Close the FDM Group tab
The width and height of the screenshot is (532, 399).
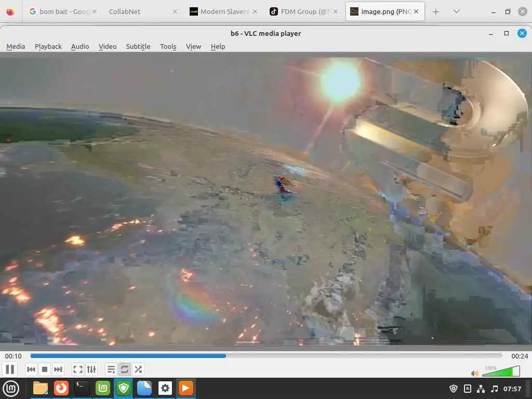pos(335,11)
